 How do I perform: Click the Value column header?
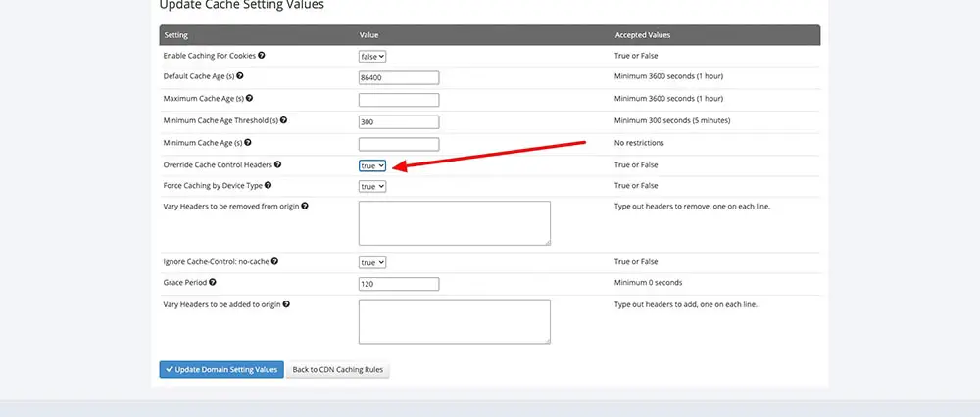(368, 35)
